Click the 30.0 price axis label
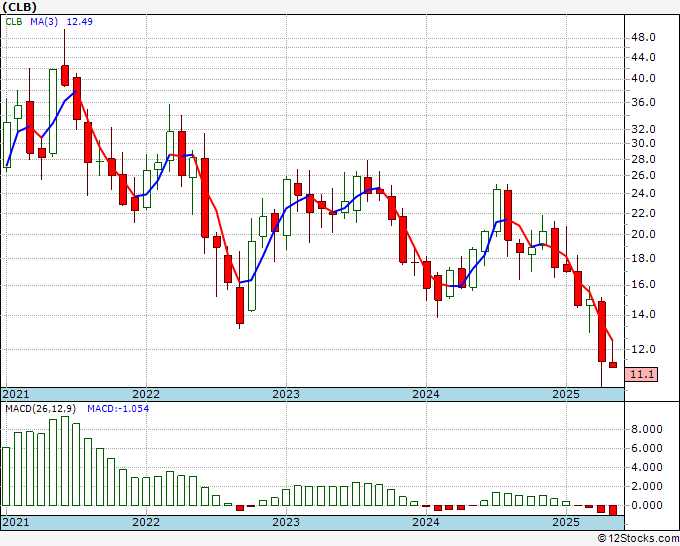Screen dimensions: 680x546 click(x=643, y=144)
